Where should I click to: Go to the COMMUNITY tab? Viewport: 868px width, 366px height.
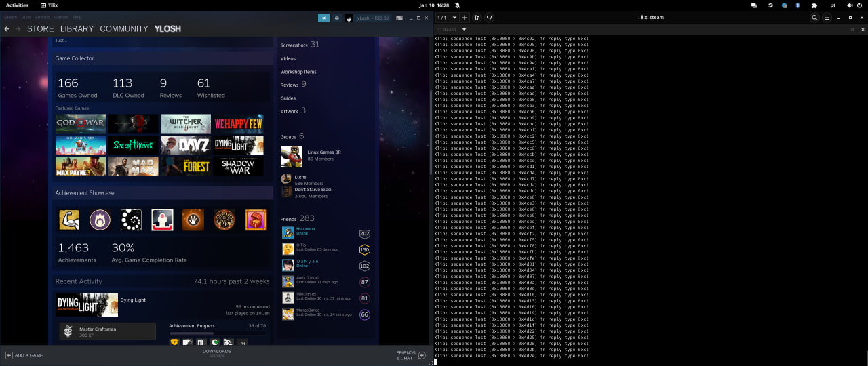(x=123, y=29)
